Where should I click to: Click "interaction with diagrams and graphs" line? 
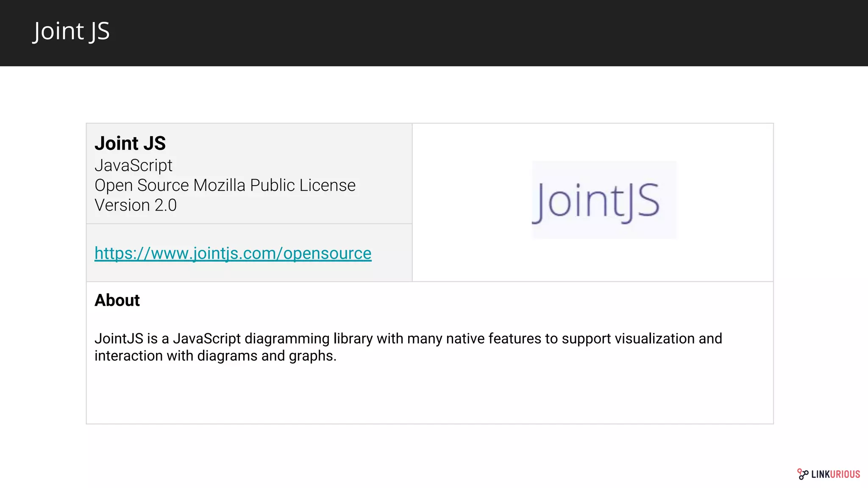click(x=215, y=356)
